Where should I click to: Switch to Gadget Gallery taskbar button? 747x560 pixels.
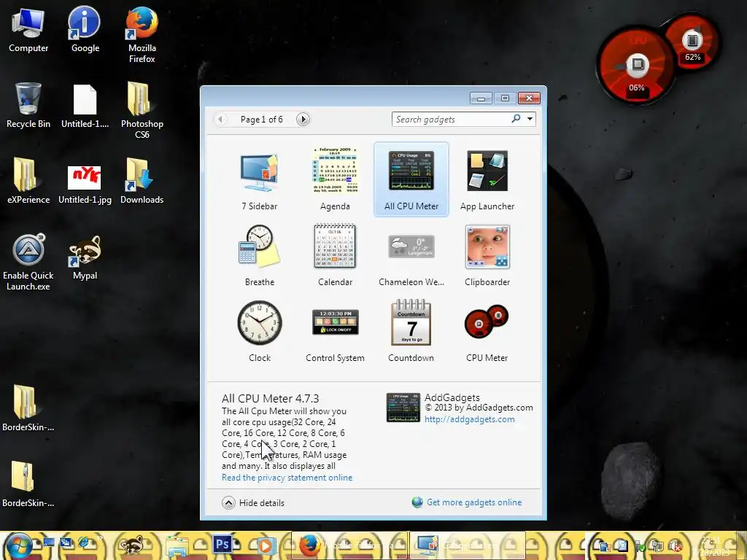point(467,545)
